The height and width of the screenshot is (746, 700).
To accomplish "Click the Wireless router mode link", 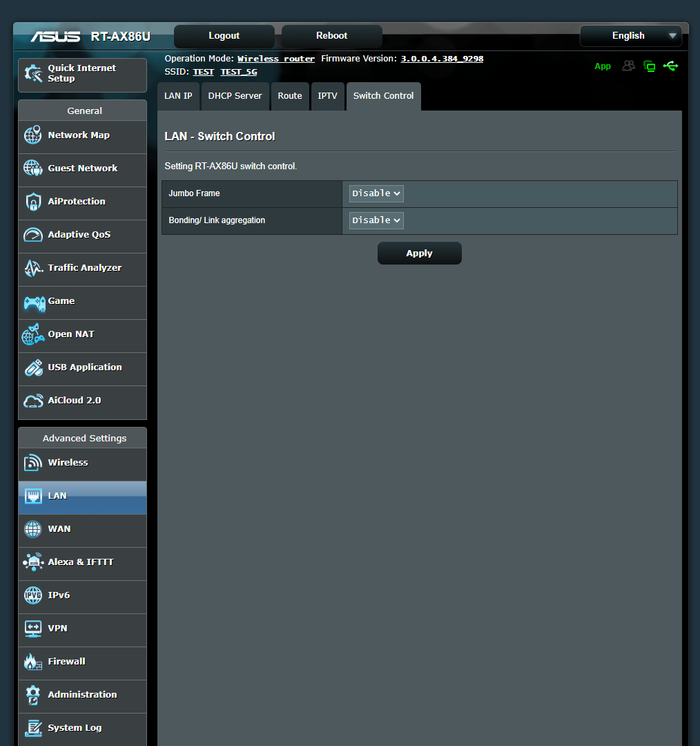I will point(276,59).
